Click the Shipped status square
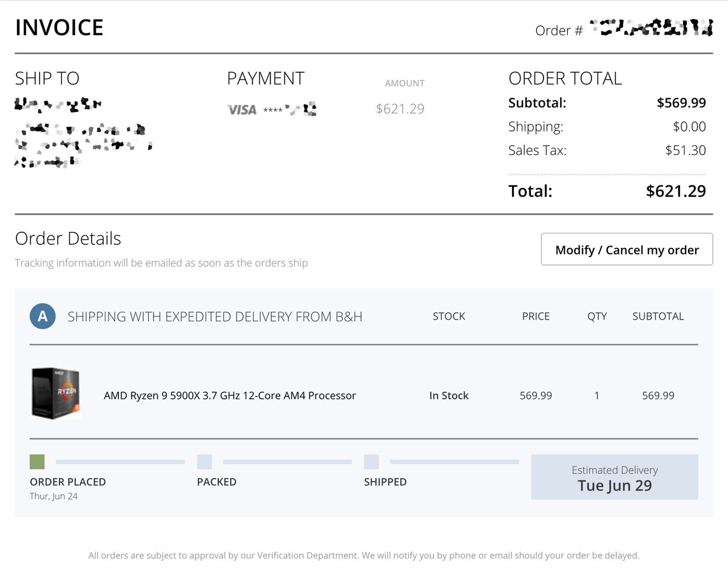Viewport: 728px width, 576px height. 371,462
